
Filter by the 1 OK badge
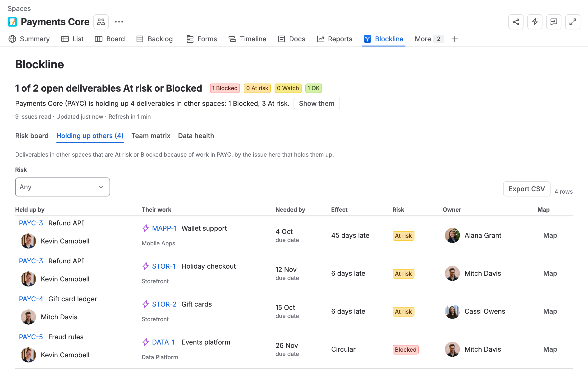pos(313,88)
